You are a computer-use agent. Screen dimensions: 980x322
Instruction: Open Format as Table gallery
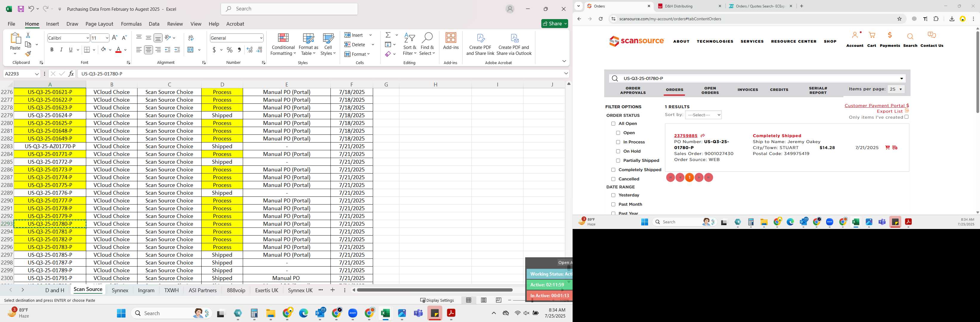[308, 44]
